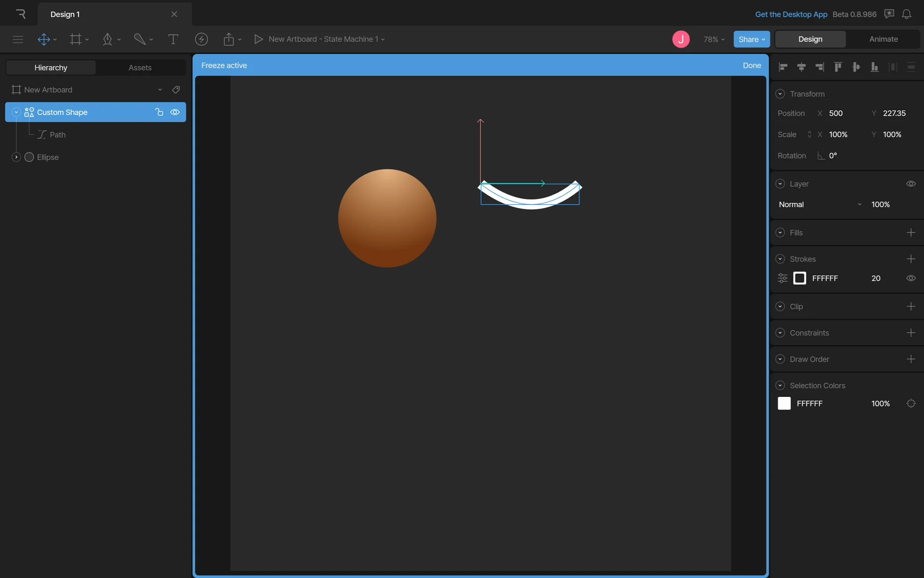This screenshot has width=924, height=578.
Task: Switch to the Animate tab
Action: (x=883, y=39)
